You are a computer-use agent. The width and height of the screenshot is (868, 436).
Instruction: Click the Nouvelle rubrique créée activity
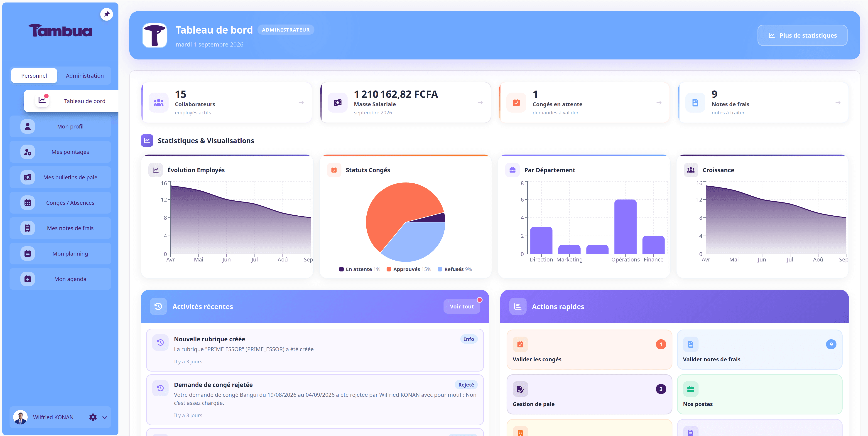315,350
